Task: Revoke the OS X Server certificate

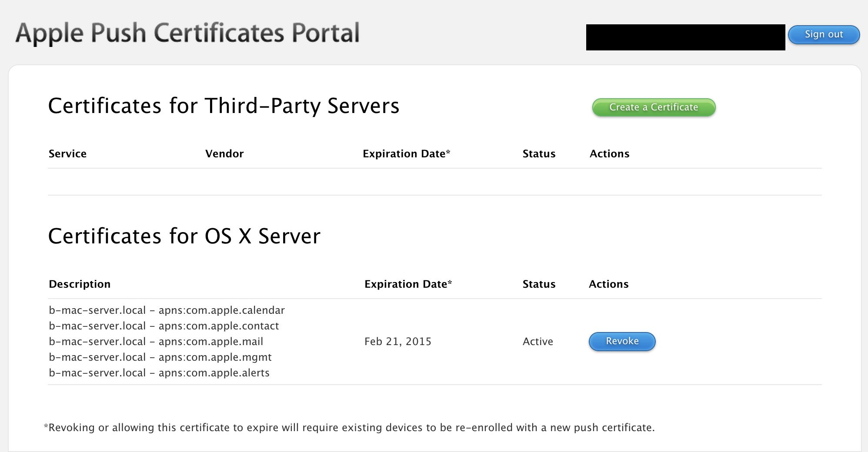Action: [x=622, y=341]
